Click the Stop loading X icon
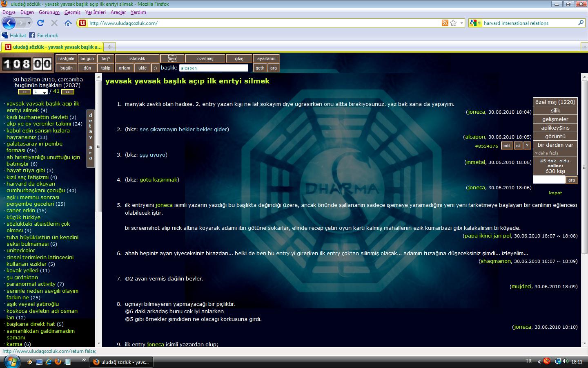 click(x=54, y=23)
